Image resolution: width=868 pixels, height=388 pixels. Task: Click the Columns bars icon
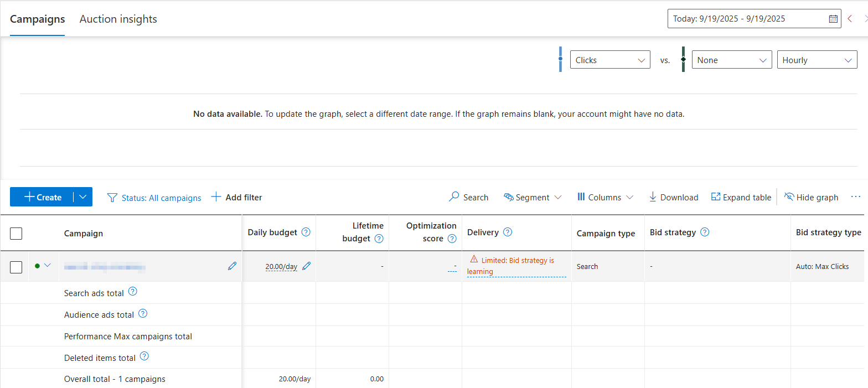[581, 196]
